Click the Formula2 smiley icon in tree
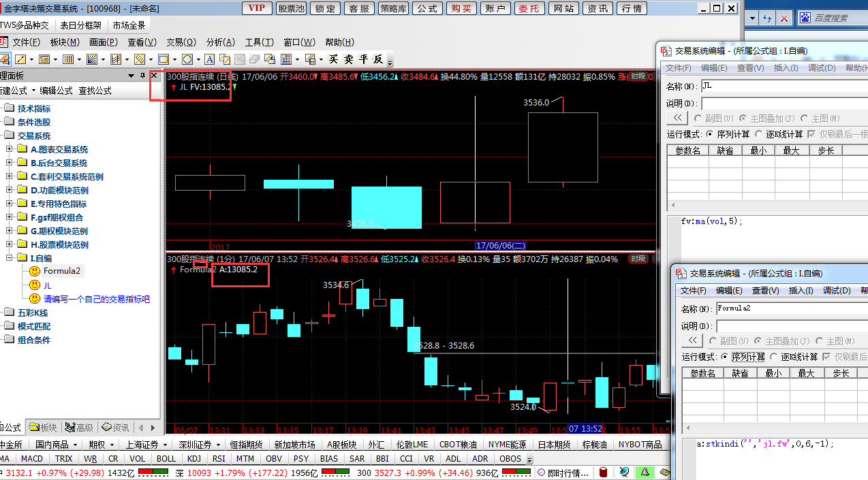 [35, 271]
